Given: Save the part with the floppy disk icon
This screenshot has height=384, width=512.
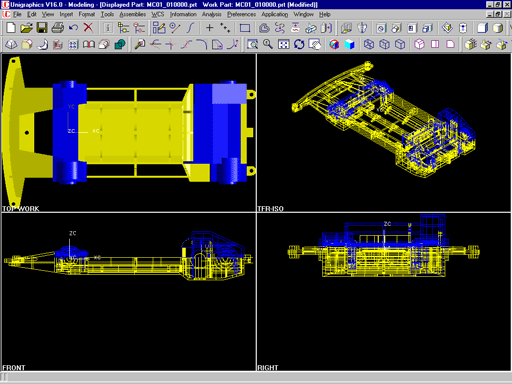Looking at the screenshot, I should tap(42, 28).
